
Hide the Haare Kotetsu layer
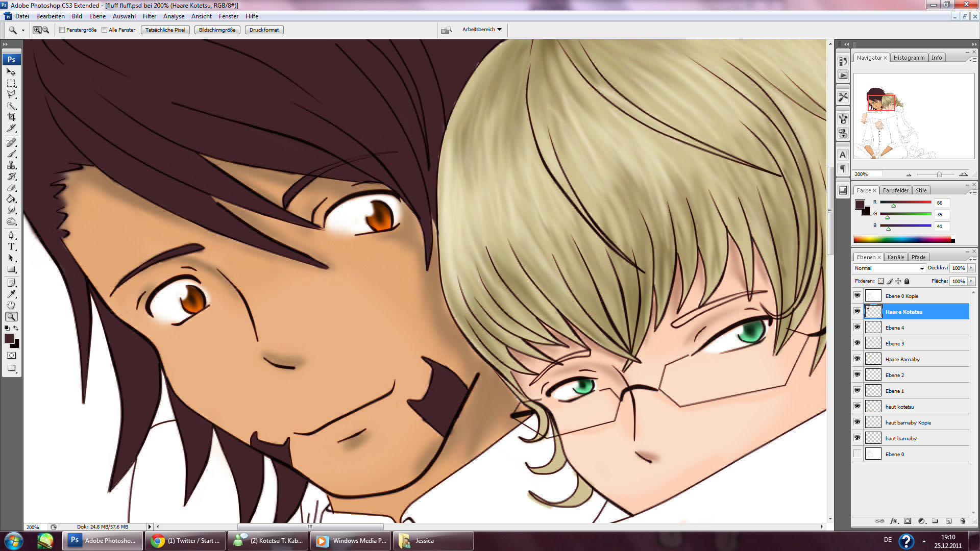pos(857,311)
